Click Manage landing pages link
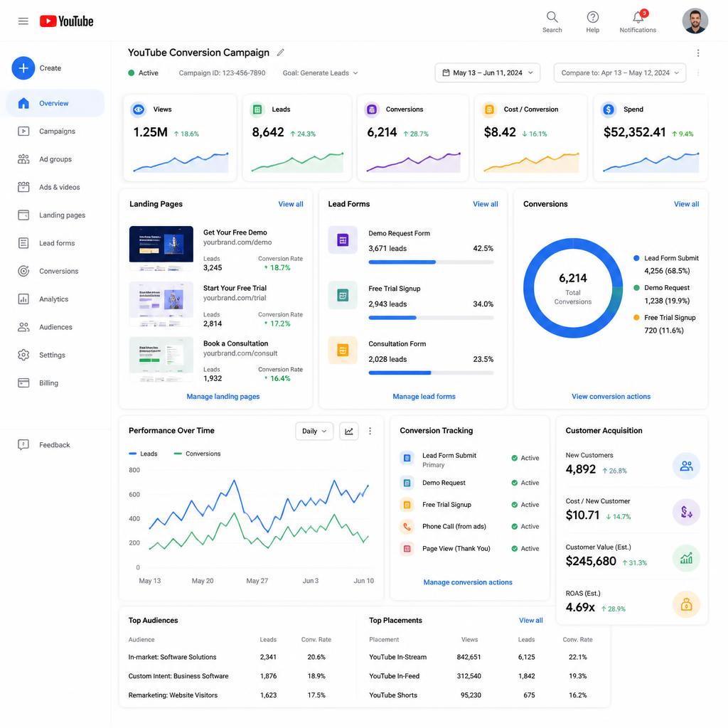This screenshot has width=728, height=728. (223, 397)
